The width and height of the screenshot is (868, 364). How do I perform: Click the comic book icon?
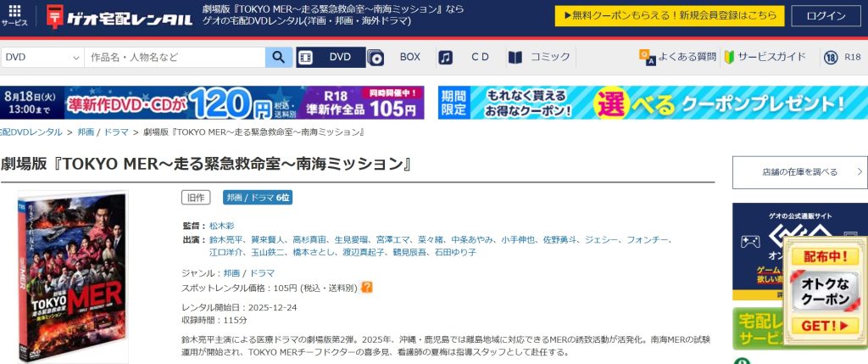tap(515, 58)
